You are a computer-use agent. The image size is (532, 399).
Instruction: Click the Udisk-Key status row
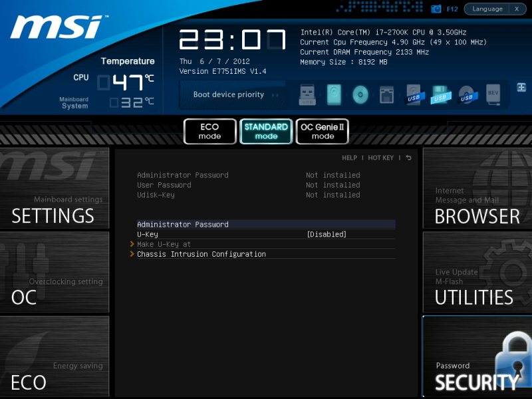point(248,195)
